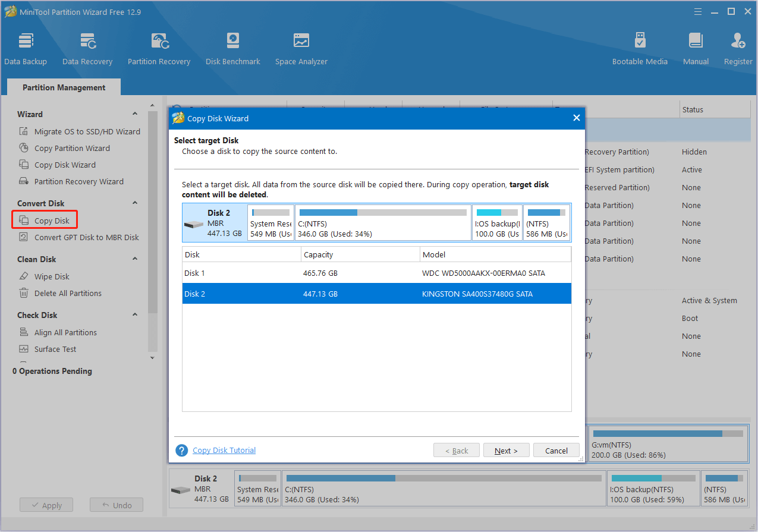Select C:(NTFS) partition in wizard preview

coord(383,223)
